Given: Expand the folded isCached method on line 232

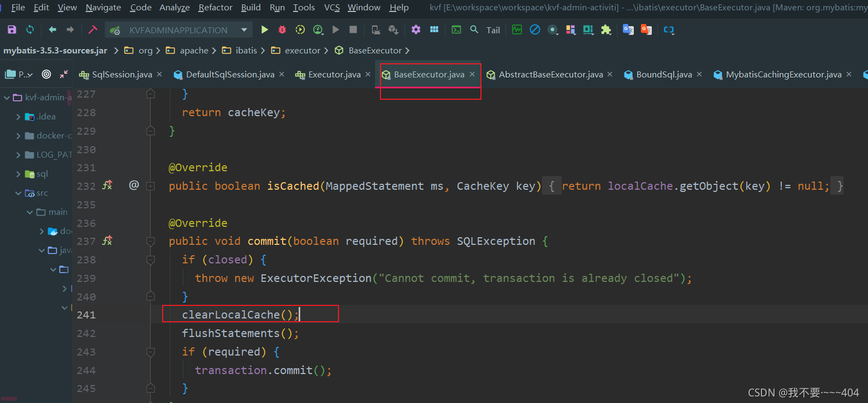Looking at the screenshot, I should [151, 187].
